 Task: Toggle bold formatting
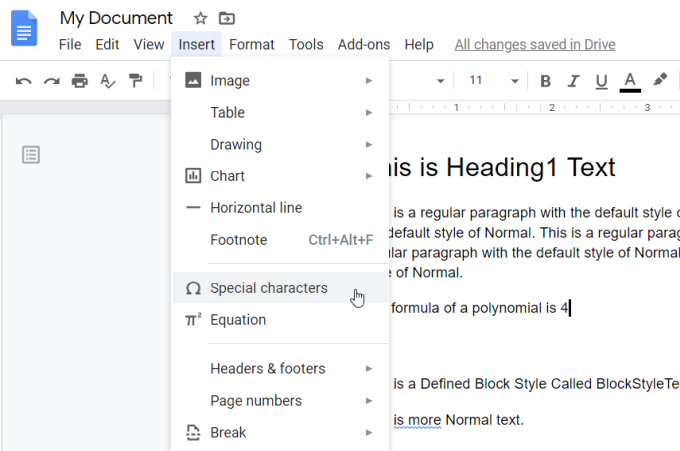pos(545,81)
